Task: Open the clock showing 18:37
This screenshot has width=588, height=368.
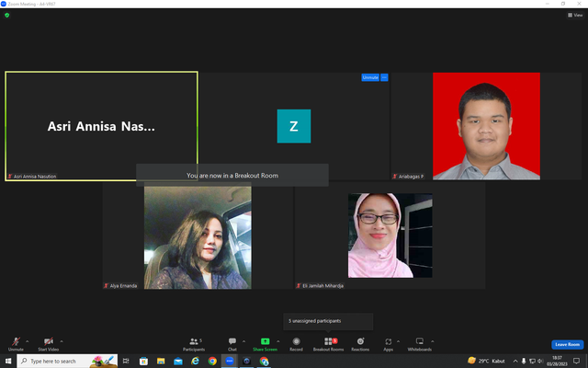Action: pos(557,361)
